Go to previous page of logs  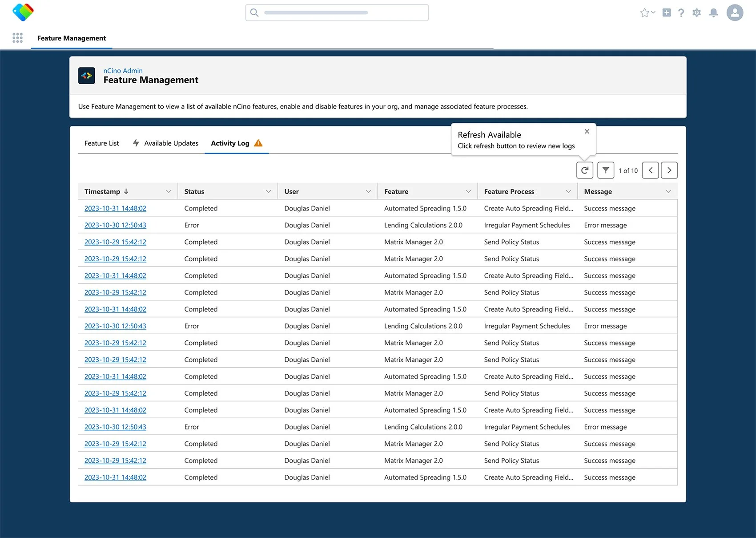coord(651,170)
